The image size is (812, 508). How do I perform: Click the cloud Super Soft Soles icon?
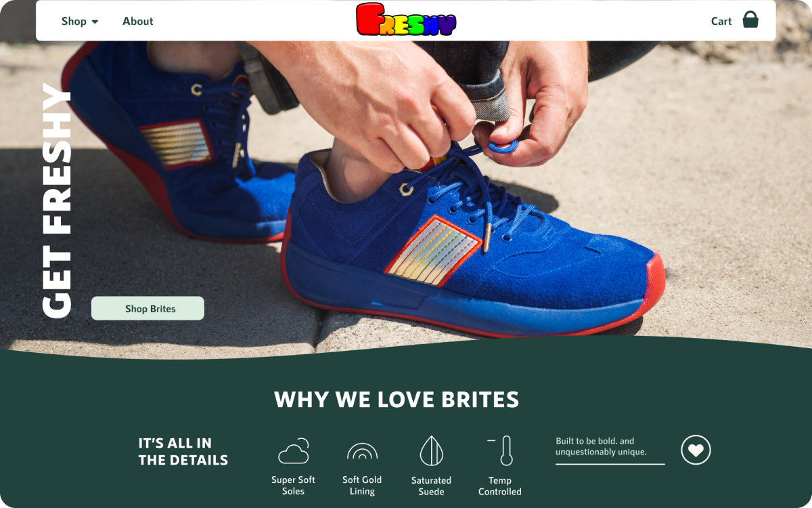tap(294, 451)
